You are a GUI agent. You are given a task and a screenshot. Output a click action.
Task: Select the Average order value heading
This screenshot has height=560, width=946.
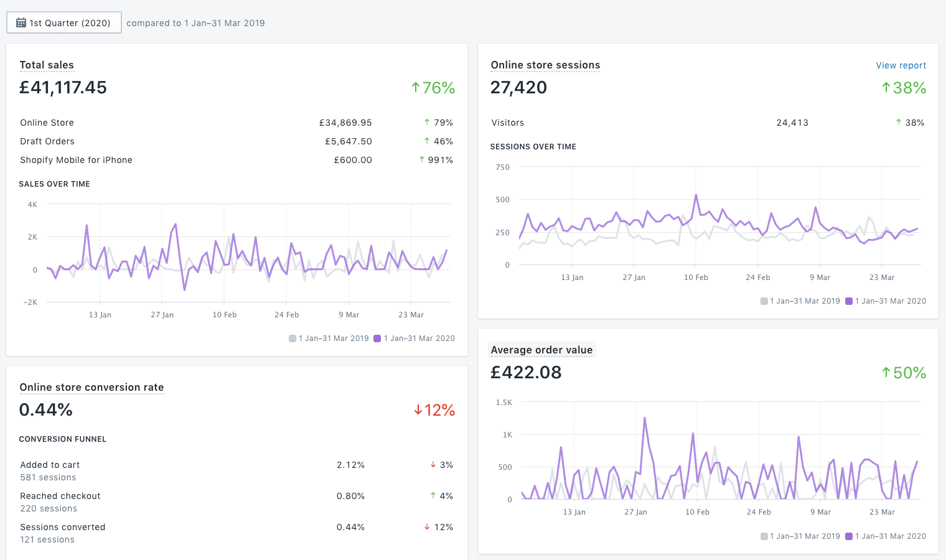coord(541,350)
